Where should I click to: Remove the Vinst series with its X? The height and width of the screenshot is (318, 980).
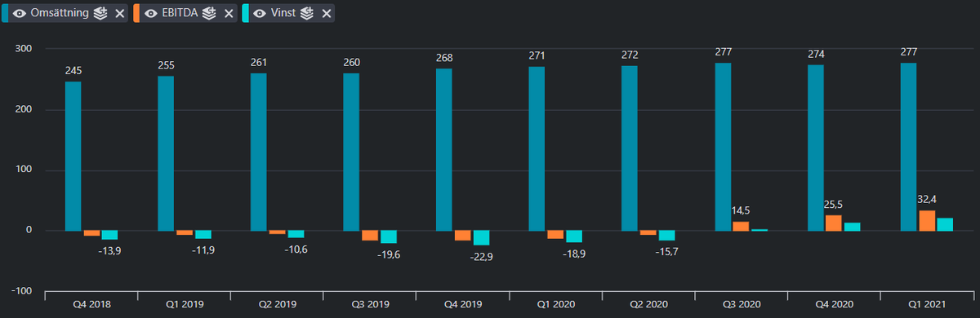coord(327,13)
